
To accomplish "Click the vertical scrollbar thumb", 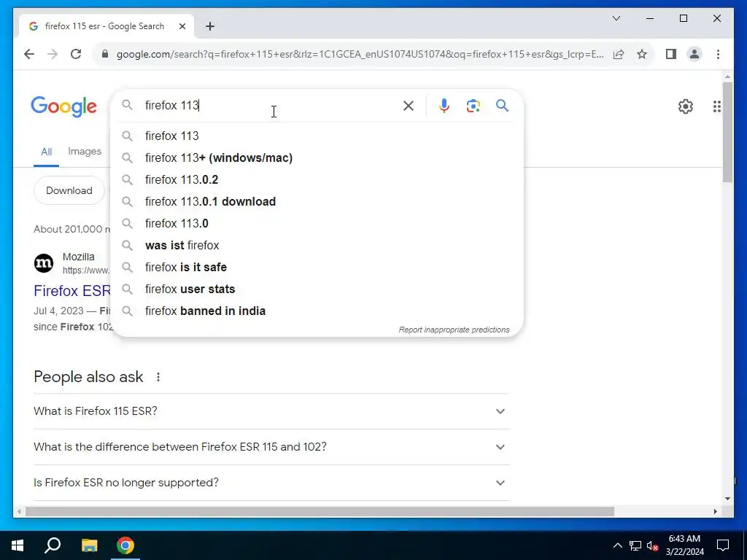I will tap(727, 132).
